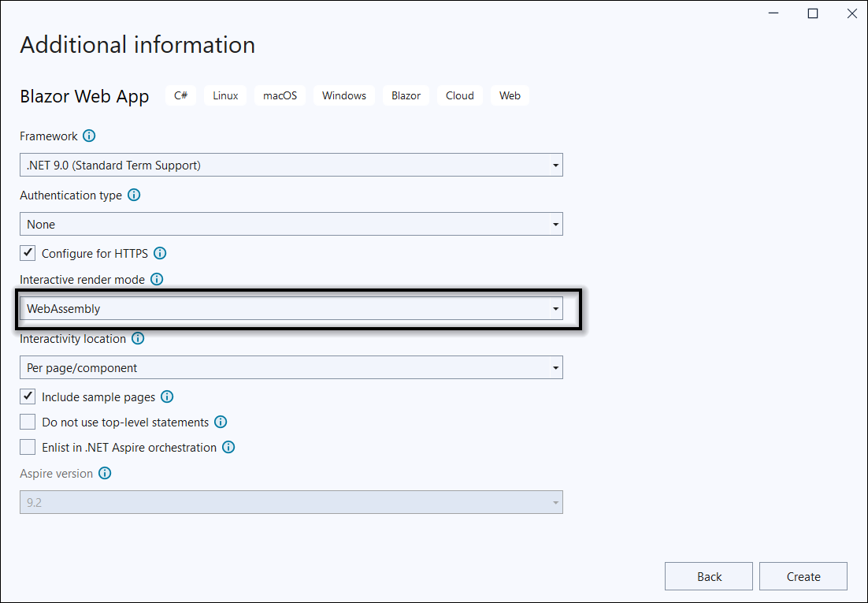Viewport: 868px width, 603px height.
Task: Open Interactive render mode info icon
Action: point(157,279)
